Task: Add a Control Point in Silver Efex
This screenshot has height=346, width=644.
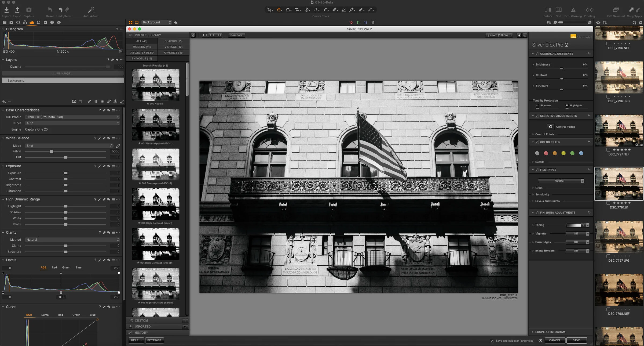Action: click(551, 127)
